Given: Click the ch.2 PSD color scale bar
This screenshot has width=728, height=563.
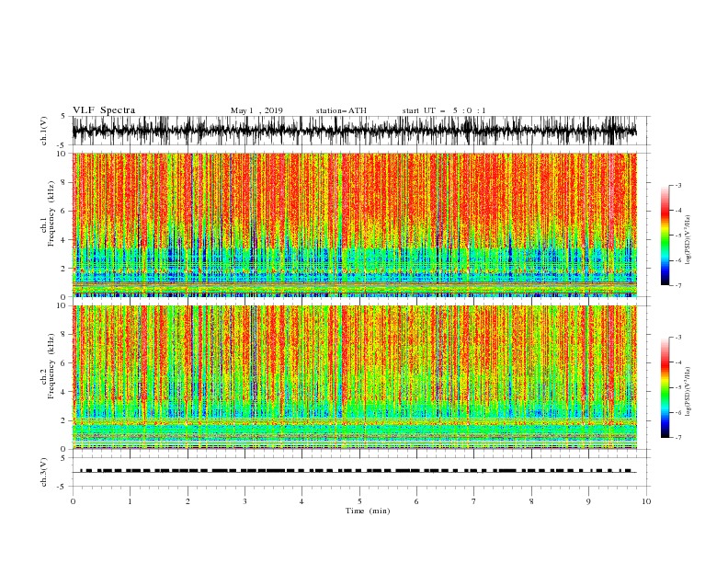Looking at the screenshot, I should tap(665, 387).
